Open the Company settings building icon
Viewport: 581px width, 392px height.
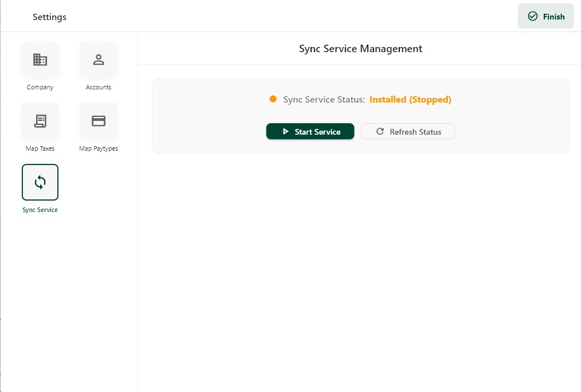[40, 60]
